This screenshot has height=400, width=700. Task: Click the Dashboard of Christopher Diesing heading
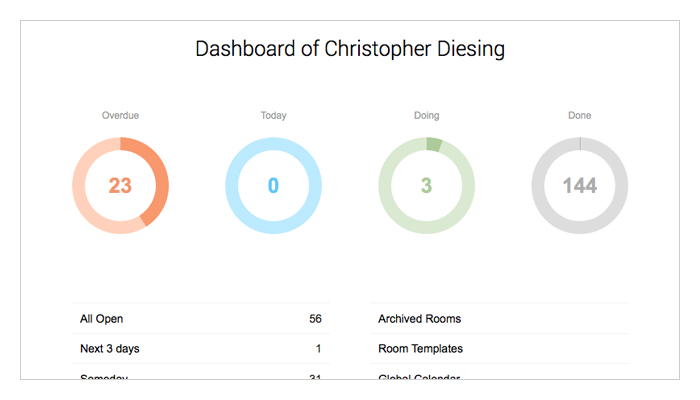pyautogui.click(x=350, y=48)
